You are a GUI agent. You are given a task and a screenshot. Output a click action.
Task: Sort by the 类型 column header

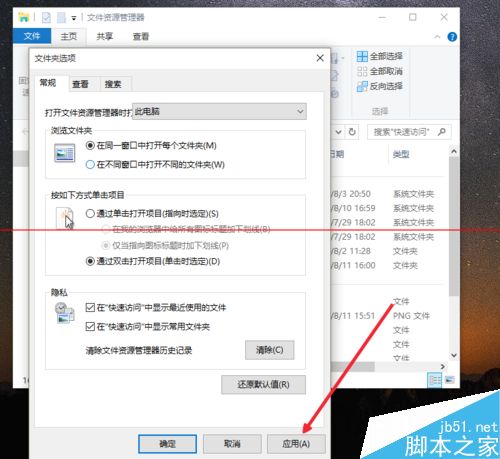click(x=401, y=154)
